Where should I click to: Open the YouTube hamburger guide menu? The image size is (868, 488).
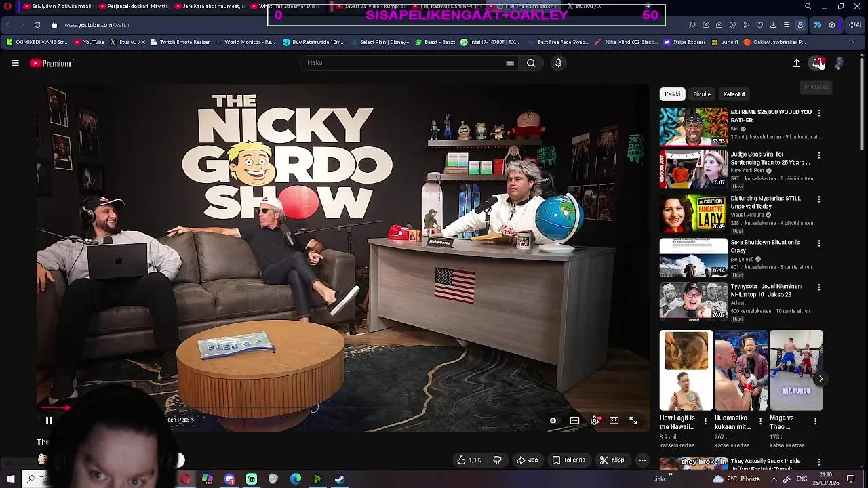point(15,63)
